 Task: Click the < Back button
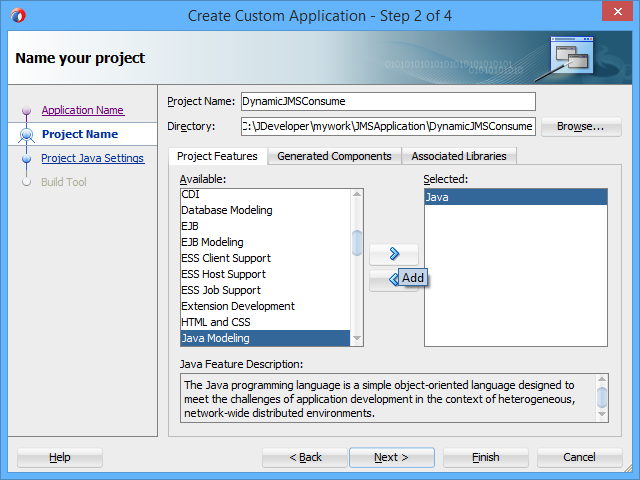[x=305, y=457]
